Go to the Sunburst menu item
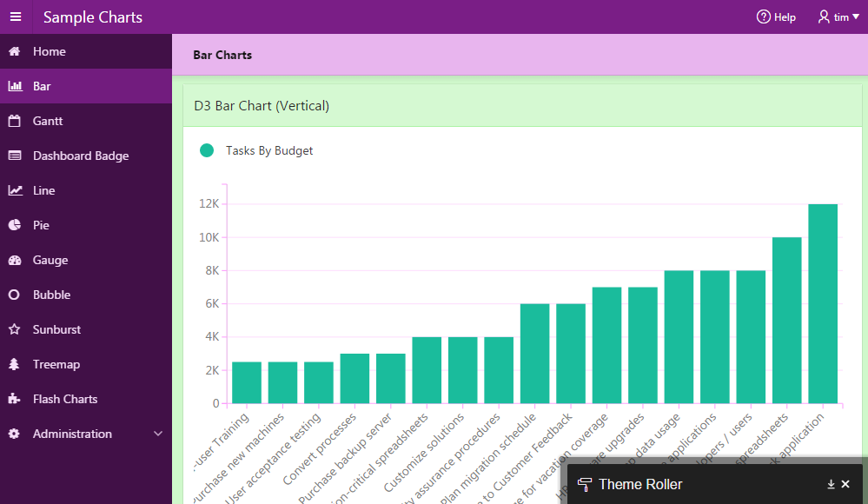The height and width of the screenshot is (504, 868). click(56, 329)
